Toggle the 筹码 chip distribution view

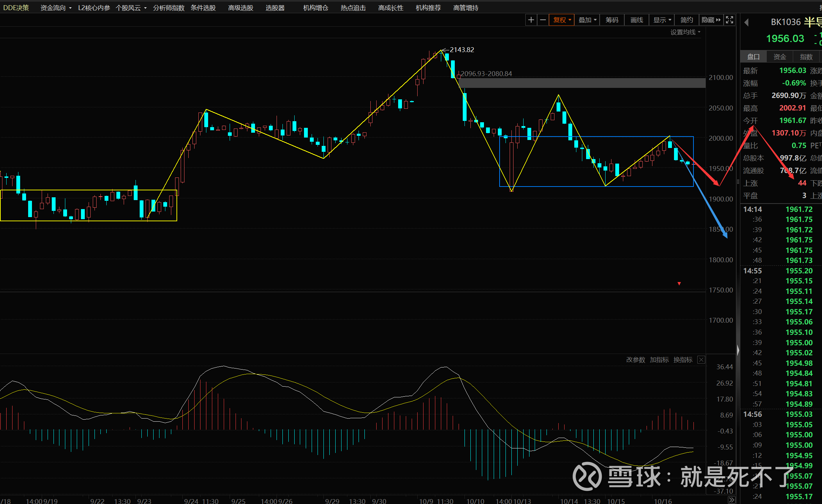pyautogui.click(x=612, y=20)
